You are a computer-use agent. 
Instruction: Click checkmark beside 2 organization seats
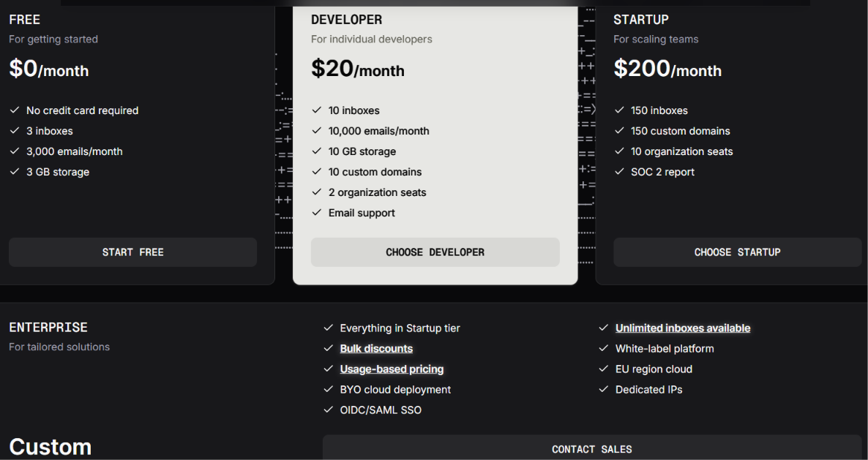[x=317, y=192]
